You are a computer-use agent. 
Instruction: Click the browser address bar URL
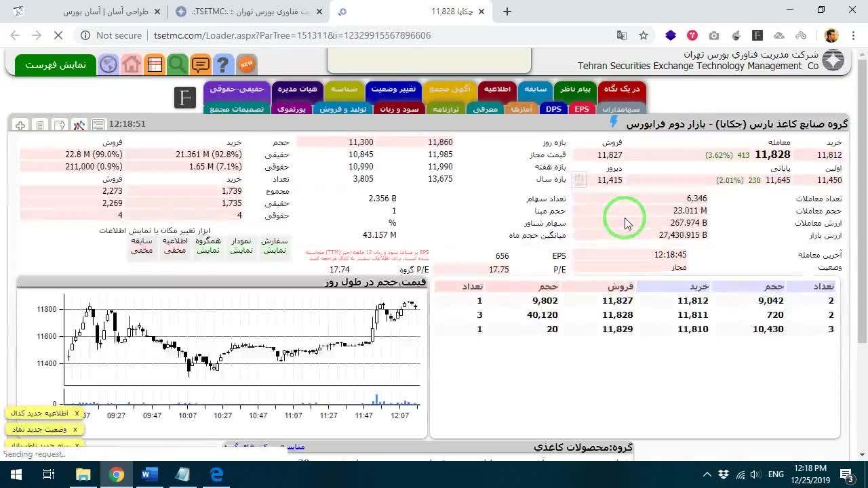pyautogui.click(x=292, y=35)
